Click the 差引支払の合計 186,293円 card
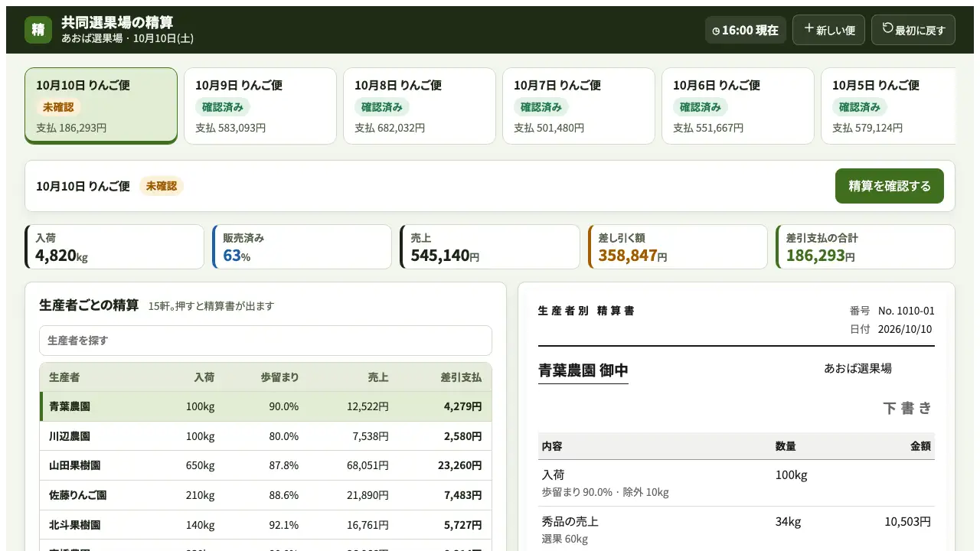Image resolution: width=980 pixels, height=551 pixels. 865,246
